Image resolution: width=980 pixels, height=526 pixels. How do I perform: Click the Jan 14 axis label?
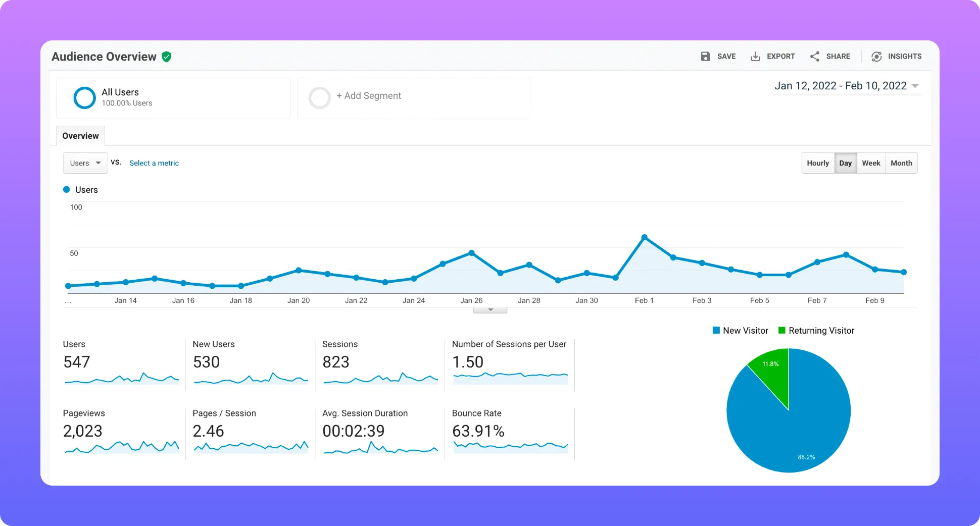[x=125, y=300]
